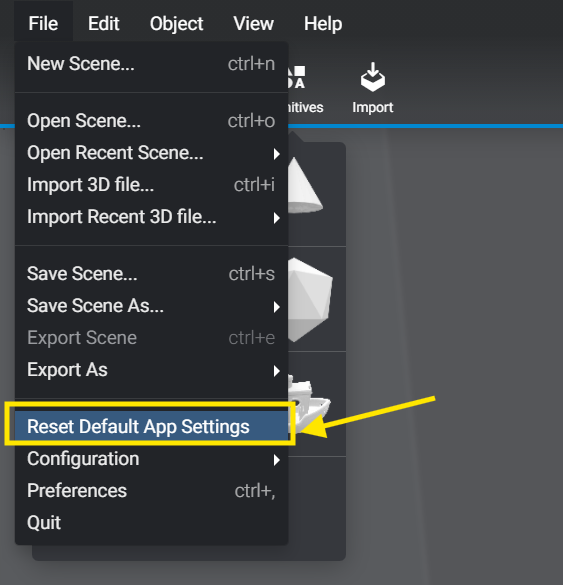
Task: Open the Object menu
Action: (x=176, y=24)
